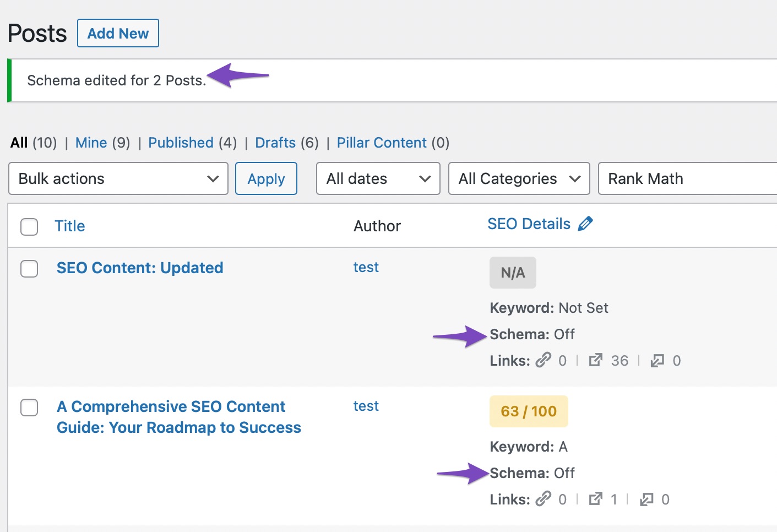Click the Keyword: Not Set text
777x532 pixels.
click(x=549, y=308)
